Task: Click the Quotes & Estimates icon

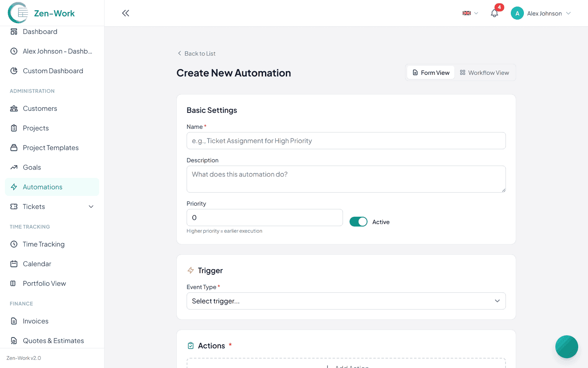Action: click(x=14, y=341)
